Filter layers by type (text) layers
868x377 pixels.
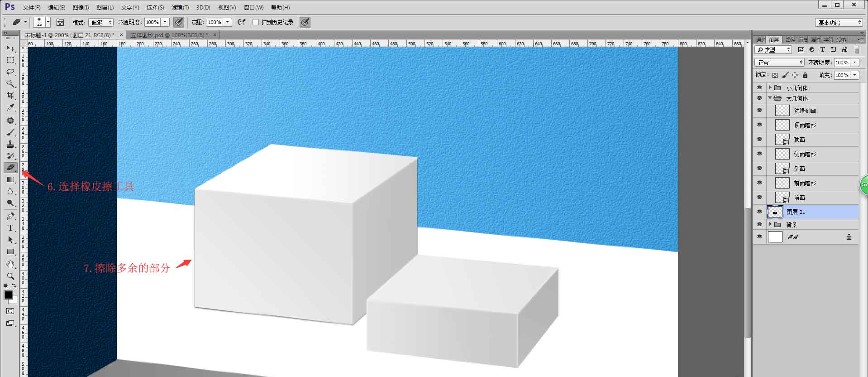823,50
